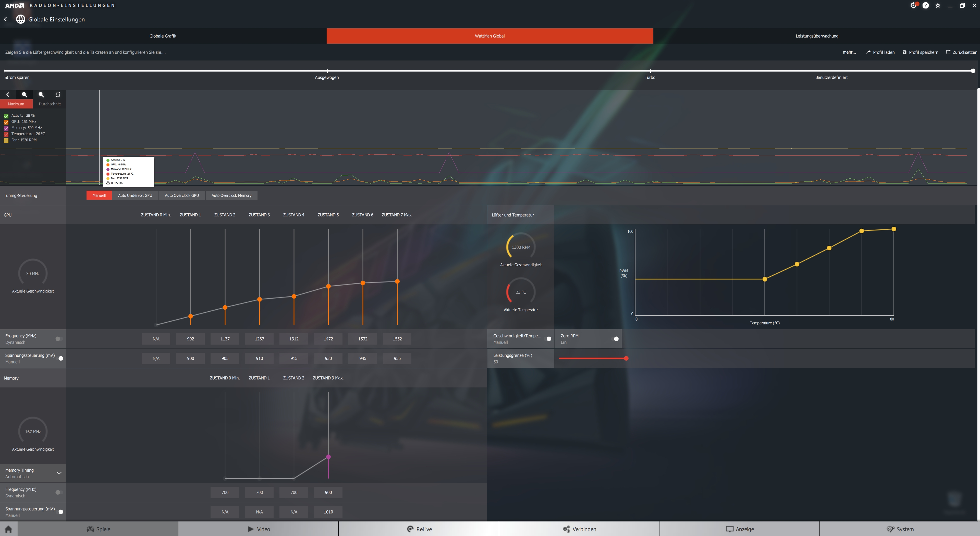Viewport: 980px width, 536px height.
Task: Uncheck the Fan RPM legend checkbox
Action: 6,140
